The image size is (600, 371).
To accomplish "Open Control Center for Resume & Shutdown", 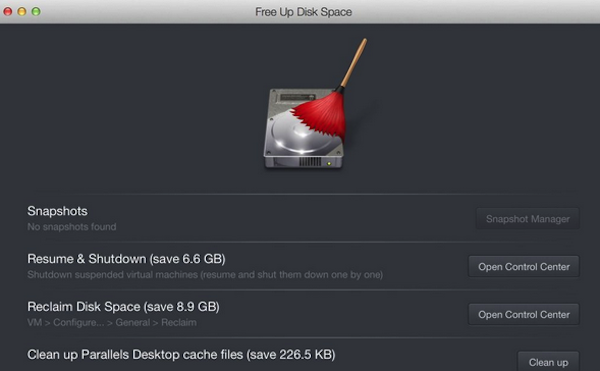I will tap(524, 267).
